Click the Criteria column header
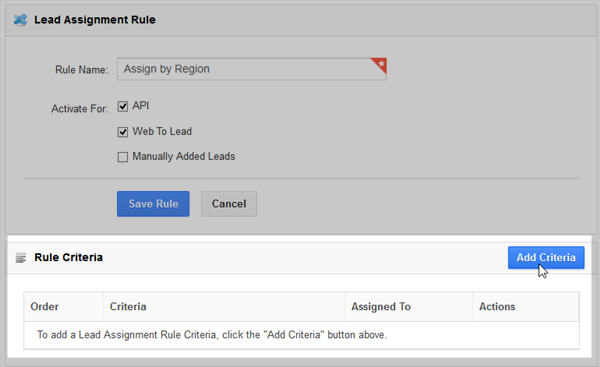 (x=224, y=307)
